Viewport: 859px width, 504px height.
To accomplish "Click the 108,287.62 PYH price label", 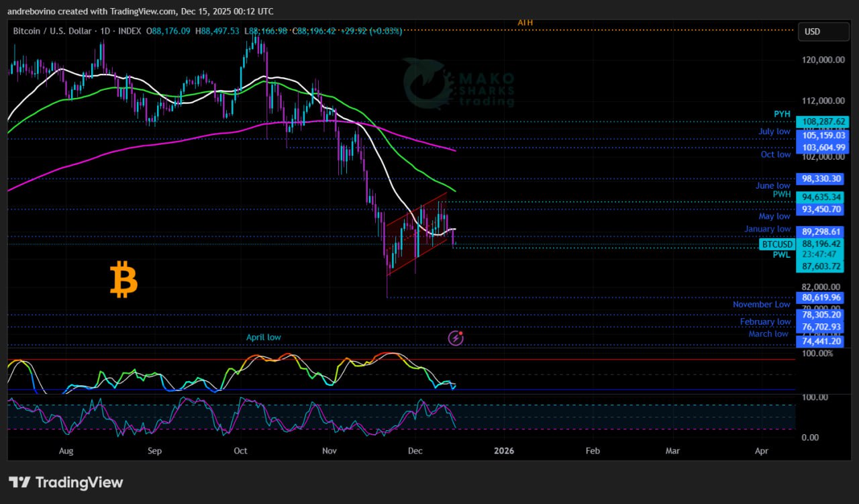I will 821,121.
